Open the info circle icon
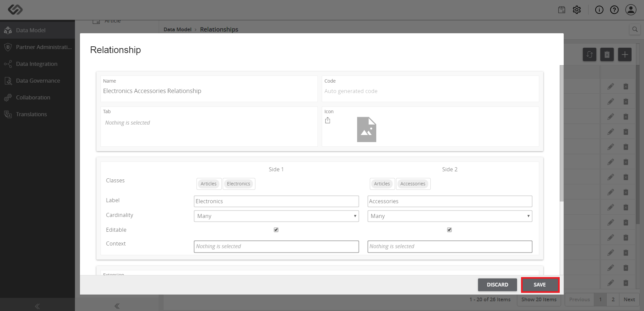The image size is (644, 311). 599,10
